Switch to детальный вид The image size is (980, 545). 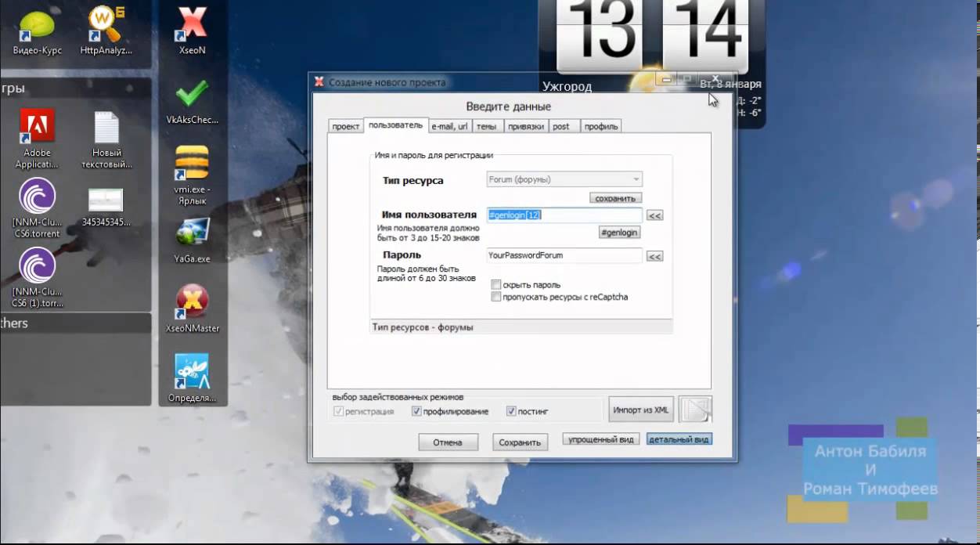(679, 439)
